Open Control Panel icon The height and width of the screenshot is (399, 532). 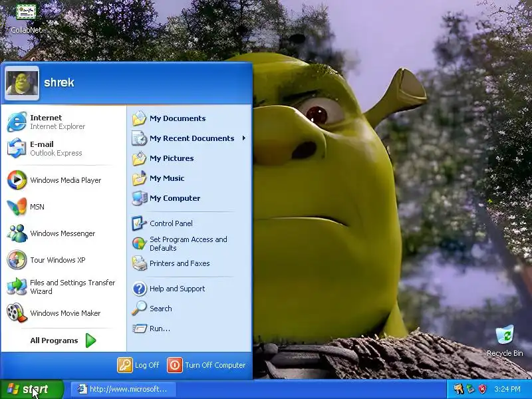pos(139,223)
